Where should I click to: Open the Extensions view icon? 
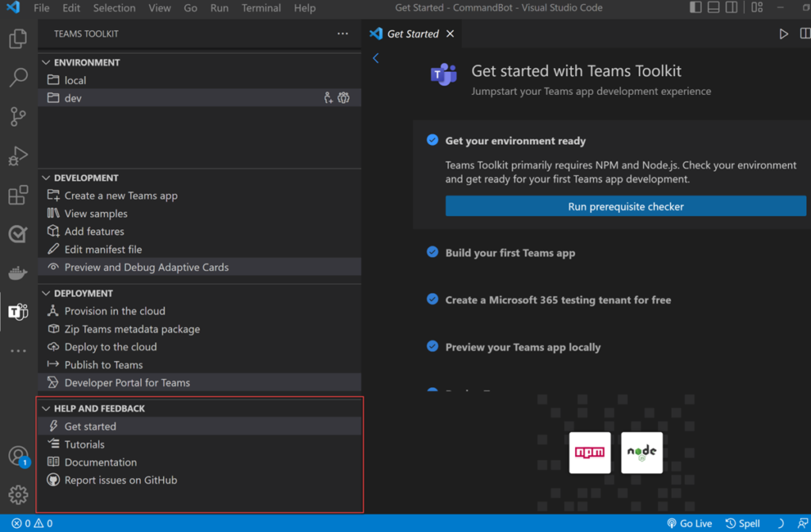point(17,196)
